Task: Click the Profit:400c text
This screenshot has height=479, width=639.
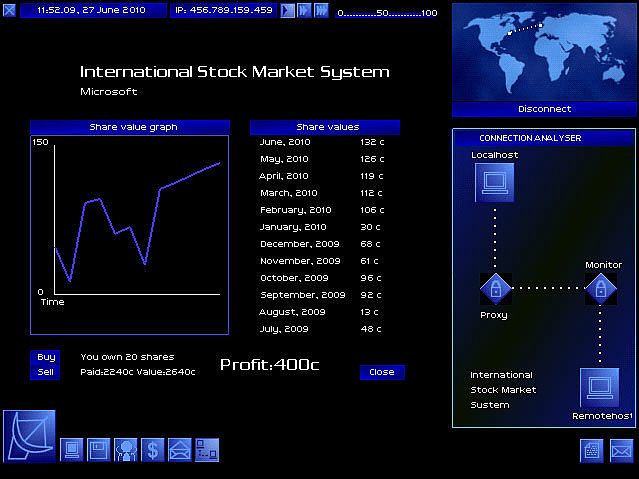Action: point(269,364)
